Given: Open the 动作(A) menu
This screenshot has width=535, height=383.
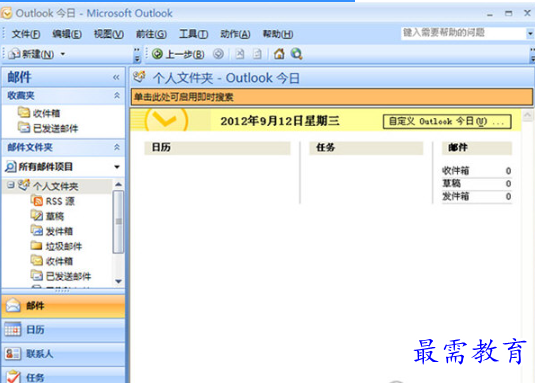Looking at the screenshot, I should pos(235,34).
